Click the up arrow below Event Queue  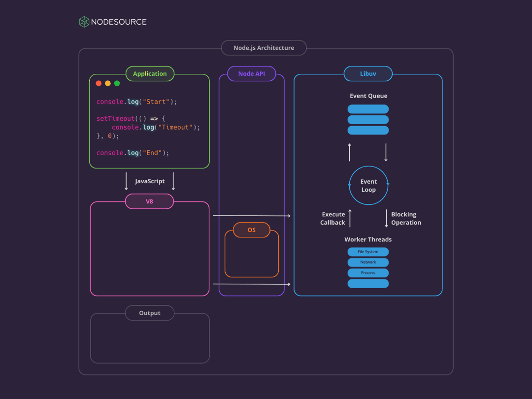(350, 152)
